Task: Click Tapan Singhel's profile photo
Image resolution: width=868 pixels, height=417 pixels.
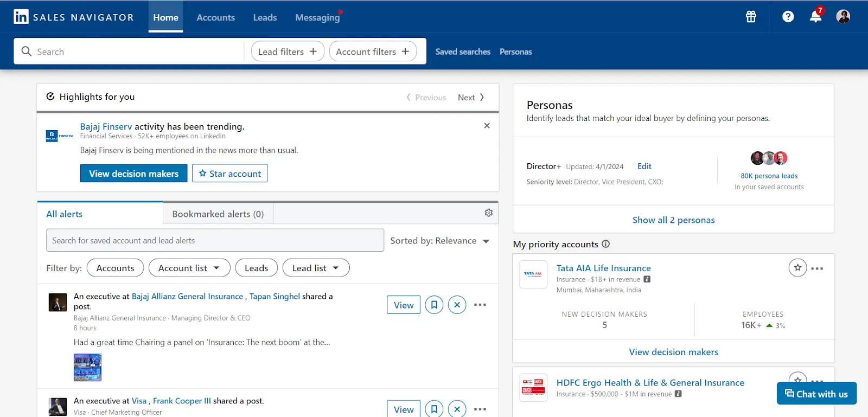Action: pos(58,302)
